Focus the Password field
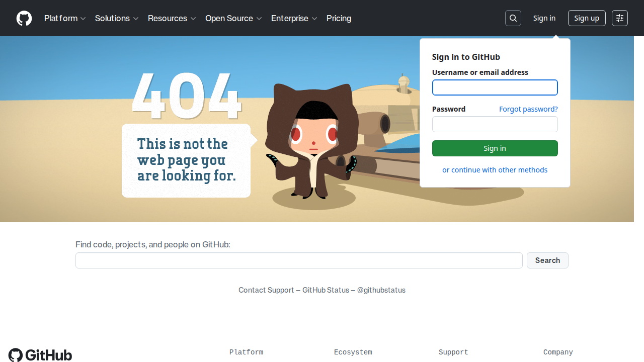The image size is (644, 362). pyautogui.click(x=495, y=124)
